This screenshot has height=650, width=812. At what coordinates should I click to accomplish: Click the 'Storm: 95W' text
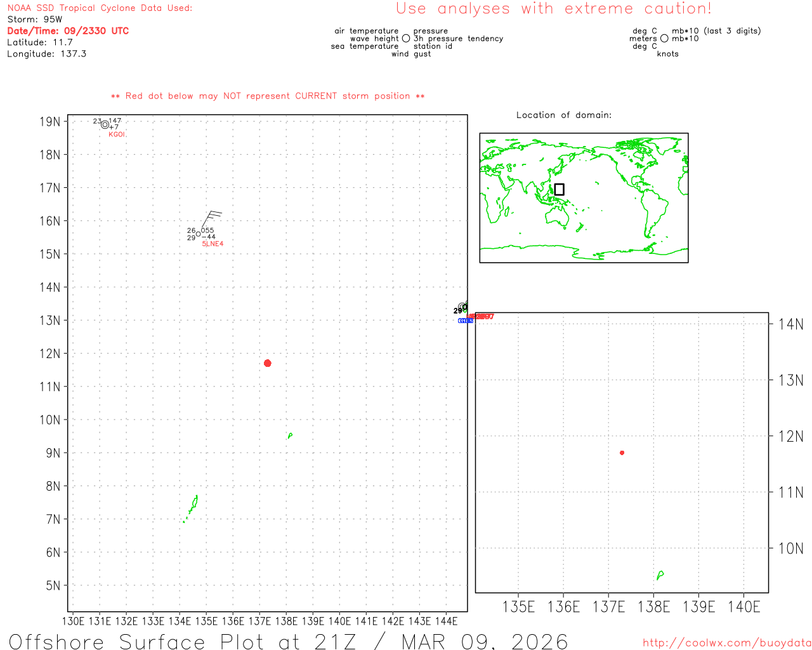tap(35, 20)
